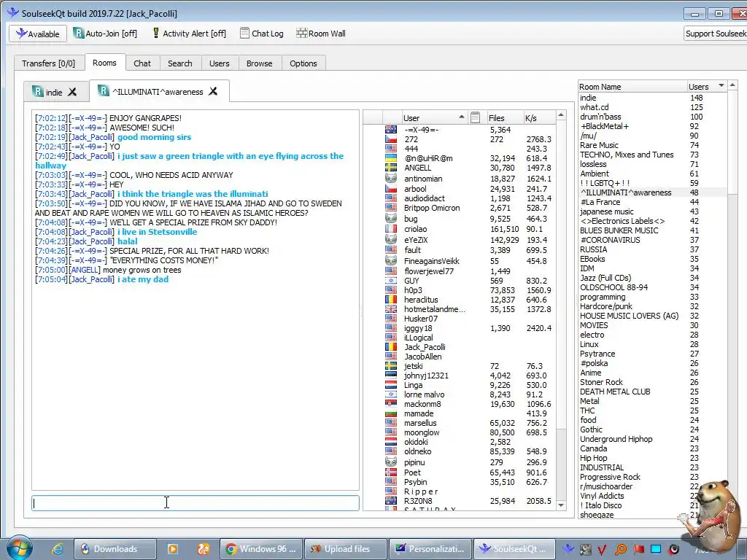Close the indie room tab
Image resolution: width=747 pixels, height=560 pixels.
pyautogui.click(x=72, y=92)
